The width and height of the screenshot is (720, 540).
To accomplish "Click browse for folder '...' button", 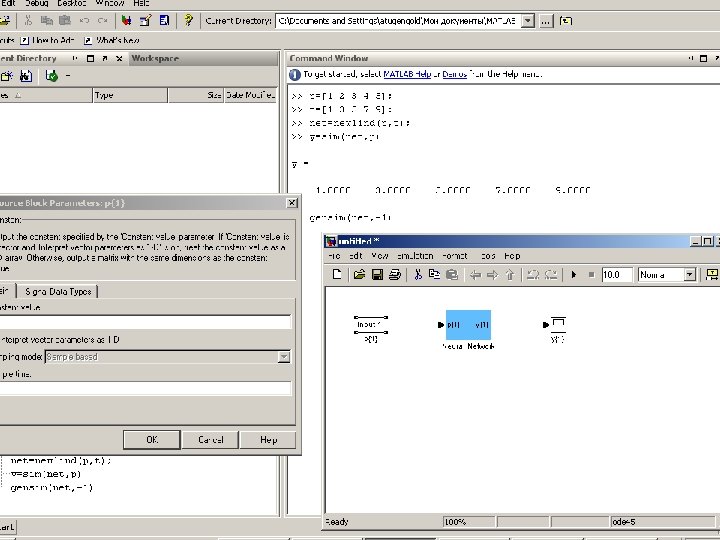I will pyautogui.click(x=546, y=21).
